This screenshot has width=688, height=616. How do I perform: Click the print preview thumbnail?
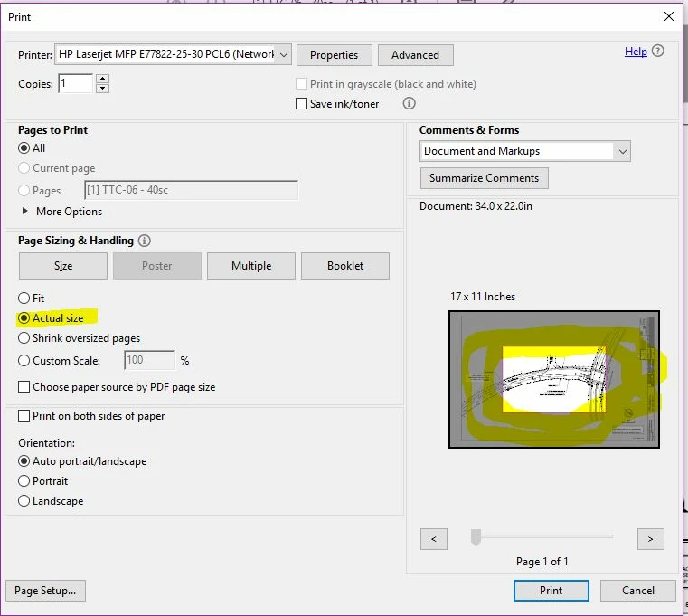553,379
